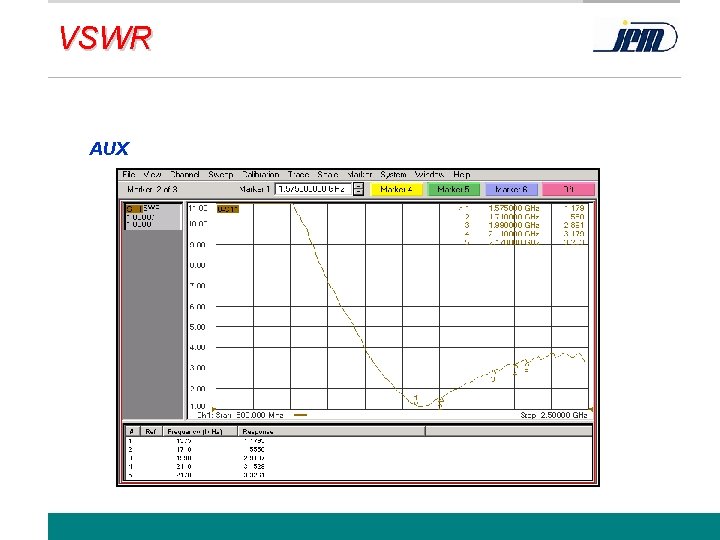This screenshot has width=720, height=540.
Task: Open the System menu
Action: [394, 174]
